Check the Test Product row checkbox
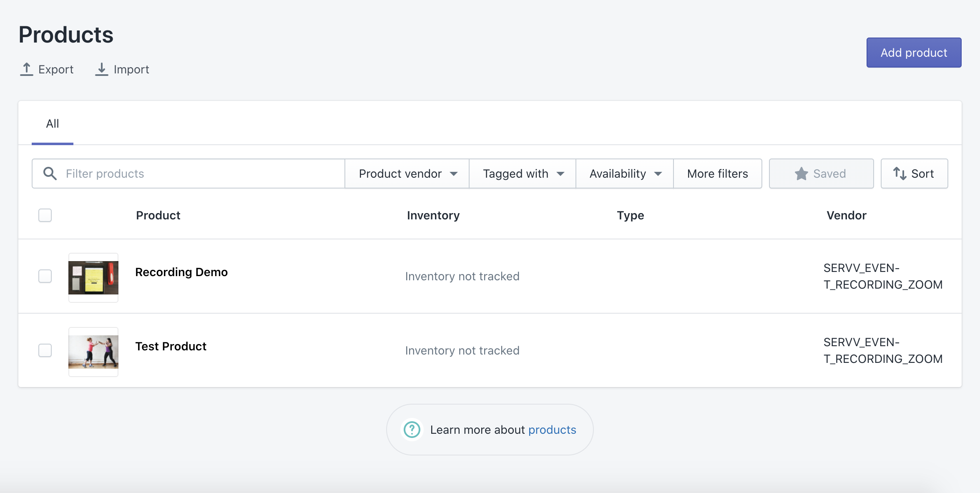980x493 pixels. (x=45, y=350)
